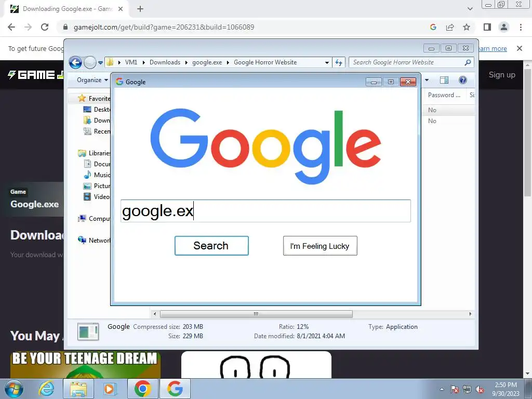Image resolution: width=532 pixels, height=399 pixels.
Task: Select Music library in navigation pane
Action: [97, 175]
